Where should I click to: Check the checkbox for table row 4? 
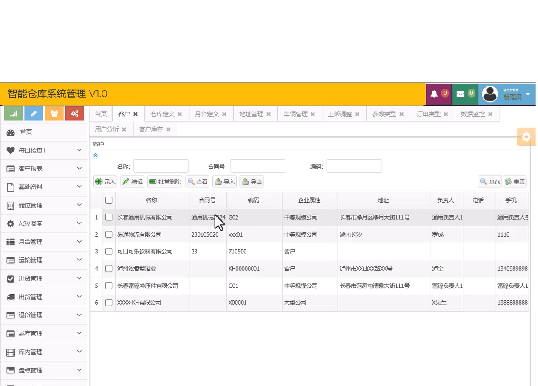[109, 268]
